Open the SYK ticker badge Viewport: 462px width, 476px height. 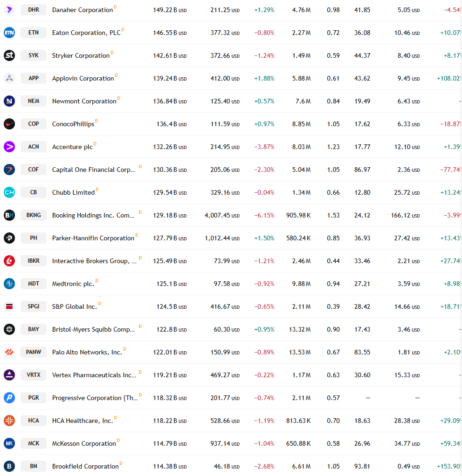(34, 55)
